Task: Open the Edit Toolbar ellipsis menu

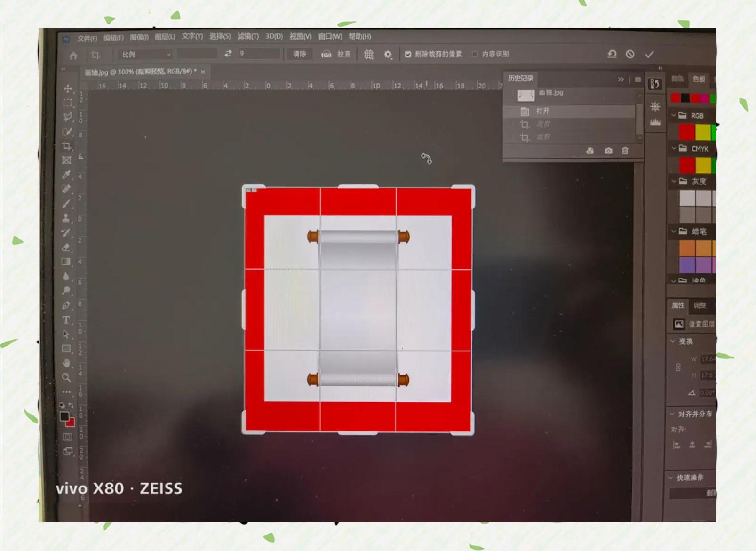Action: (x=66, y=391)
